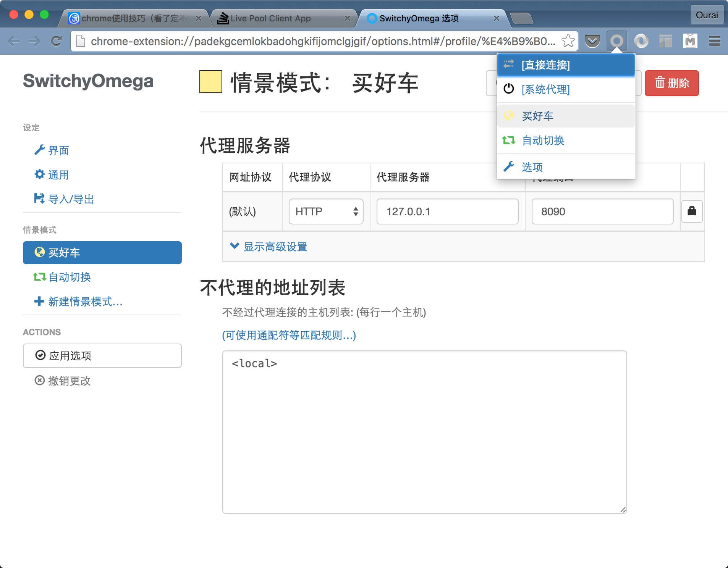Click 撤销更改 to revert changes
Image resolution: width=728 pixels, height=568 pixels.
pos(63,381)
